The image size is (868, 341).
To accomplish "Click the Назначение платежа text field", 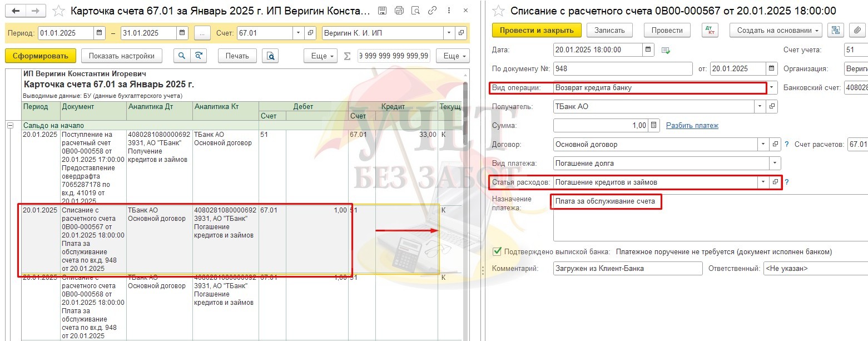I will 706,223.
